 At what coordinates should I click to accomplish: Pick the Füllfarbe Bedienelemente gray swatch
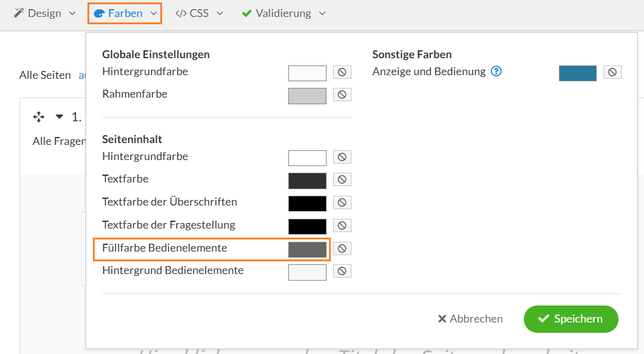(307, 249)
